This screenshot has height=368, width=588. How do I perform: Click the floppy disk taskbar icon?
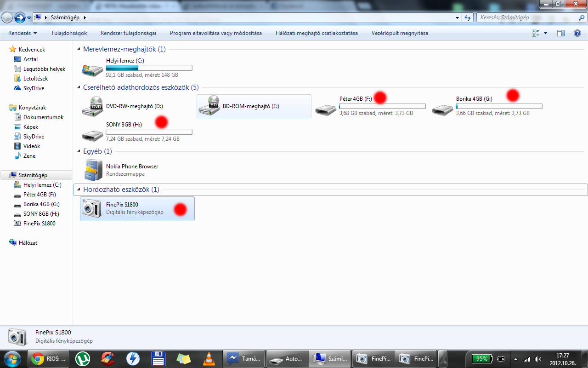click(158, 358)
